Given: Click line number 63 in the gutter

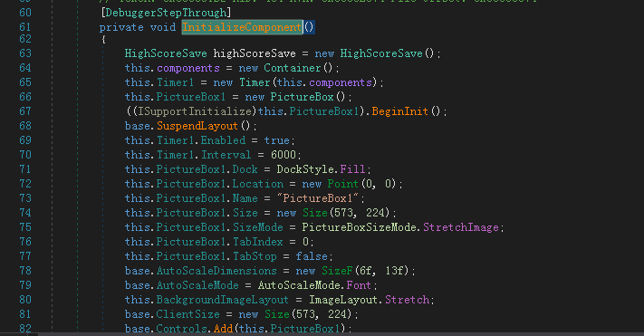Looking at the screenshot, I should tap(25, 53).
